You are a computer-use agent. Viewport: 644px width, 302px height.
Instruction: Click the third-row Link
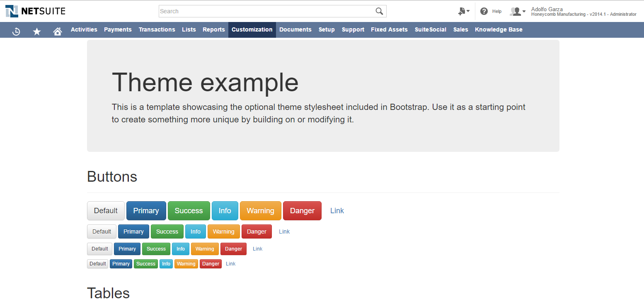(257, 249)
